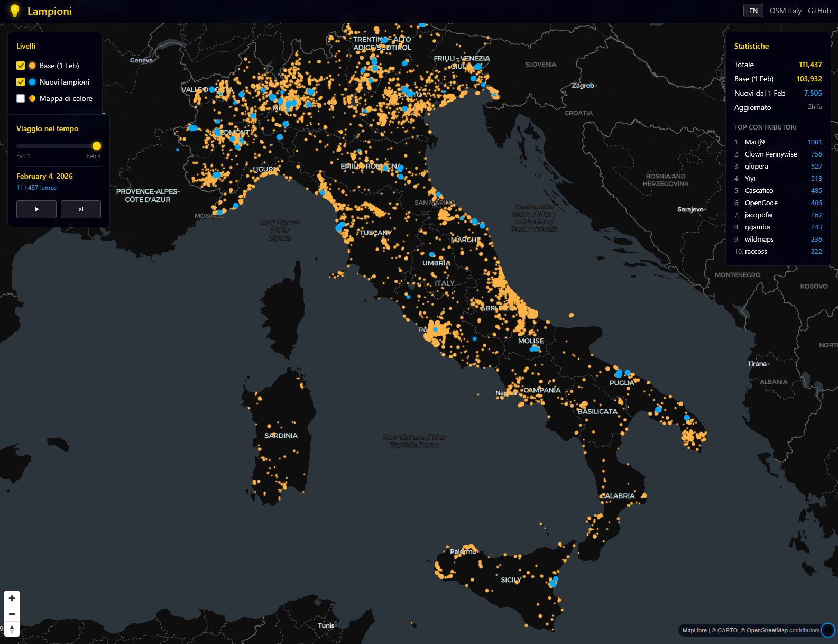Click the CARTO attribution link
The height and width of the screenshot is (644, 838).
click(x=727, y=630)
